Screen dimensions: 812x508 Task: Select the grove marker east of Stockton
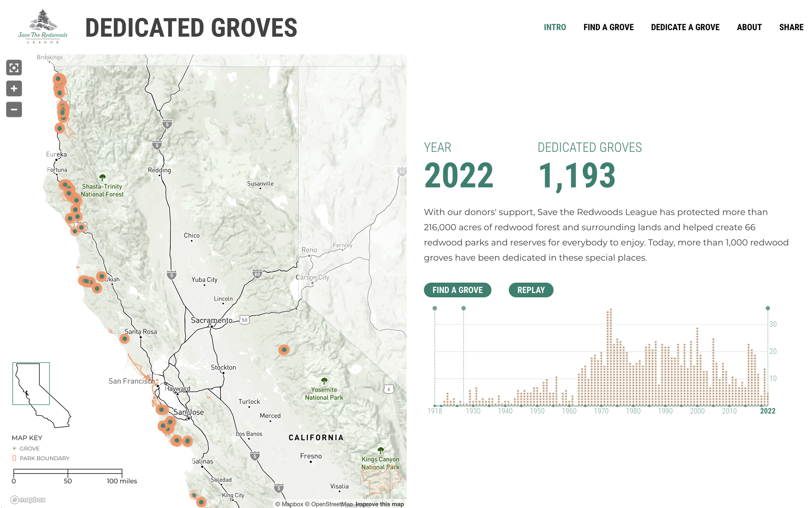click(284, 350)
